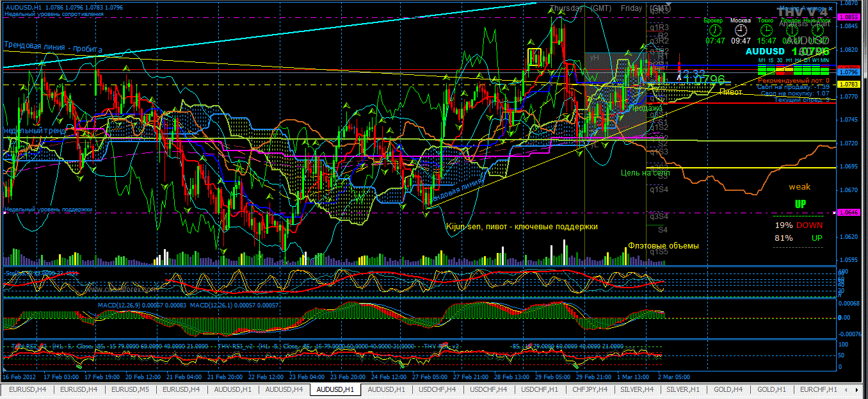
Task: Click the 'Рекомендуемый лот: 0' line
Action: pos(794,81)
